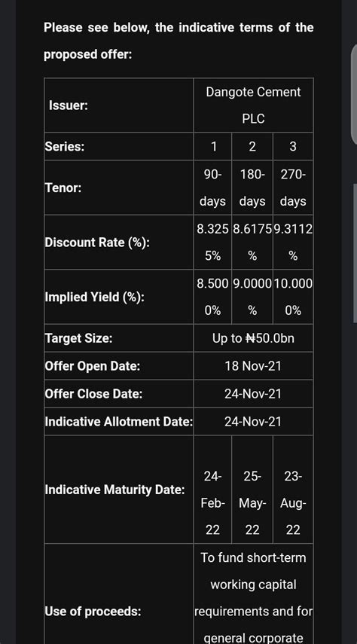The height and width of the screenshot is (644, 357).
Task: Select the Series 1 column header
Action: tap(212, 146)
